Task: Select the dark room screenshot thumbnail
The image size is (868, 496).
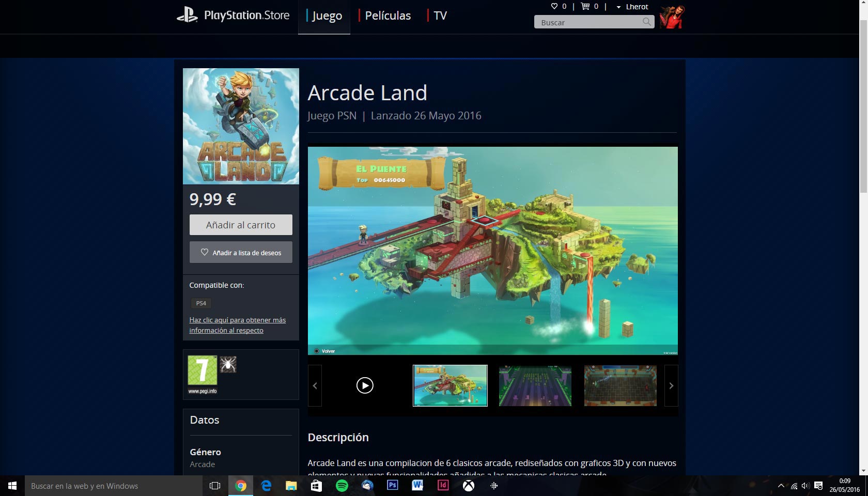Action: [621, 385]
